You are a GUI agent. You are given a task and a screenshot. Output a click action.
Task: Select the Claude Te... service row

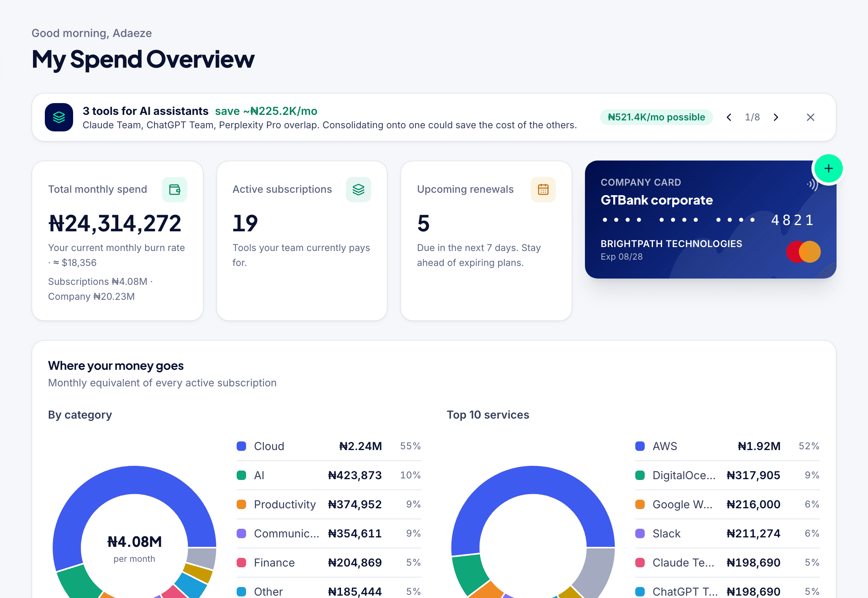click(x=727, y=563)
